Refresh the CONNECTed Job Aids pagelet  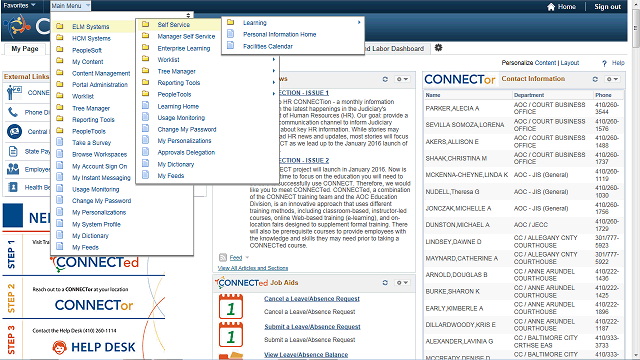385,282
